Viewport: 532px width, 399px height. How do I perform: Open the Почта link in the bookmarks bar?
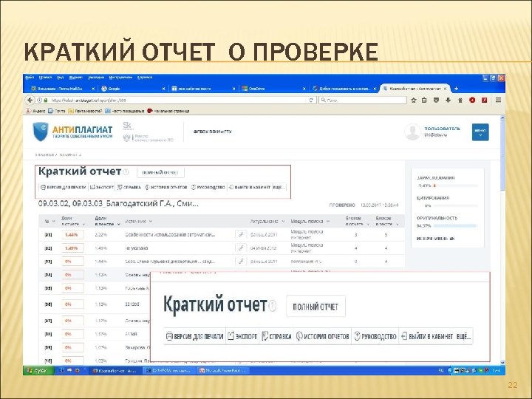[57, 111]
